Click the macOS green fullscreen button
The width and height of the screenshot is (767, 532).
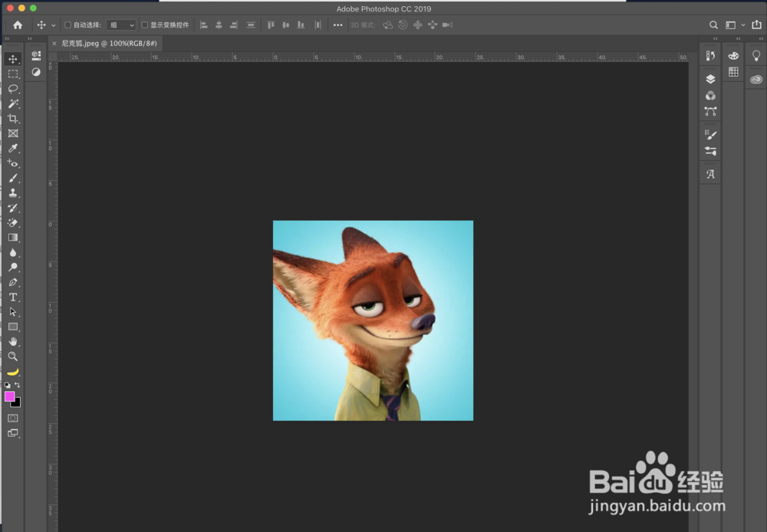tap(33, 8)
